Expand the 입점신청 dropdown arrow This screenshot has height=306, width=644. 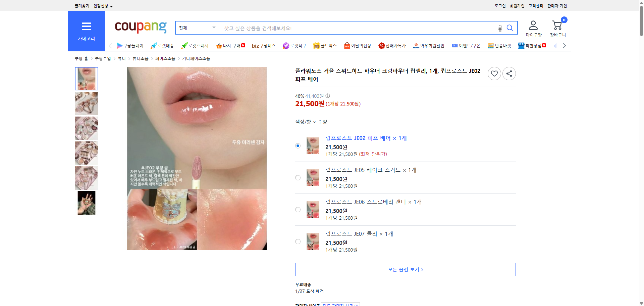pos(112,6)
